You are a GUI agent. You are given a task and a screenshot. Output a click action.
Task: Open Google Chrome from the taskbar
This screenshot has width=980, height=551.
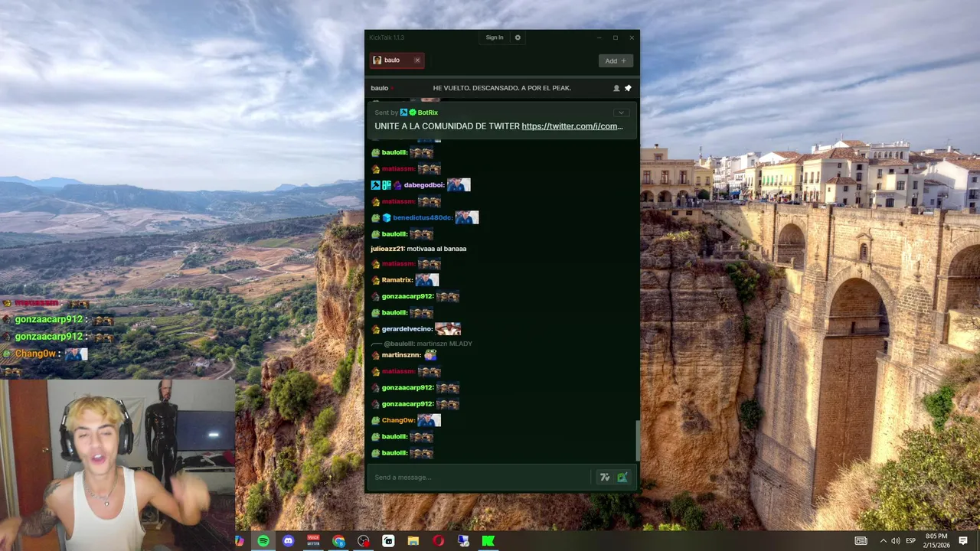coord(338,541)
